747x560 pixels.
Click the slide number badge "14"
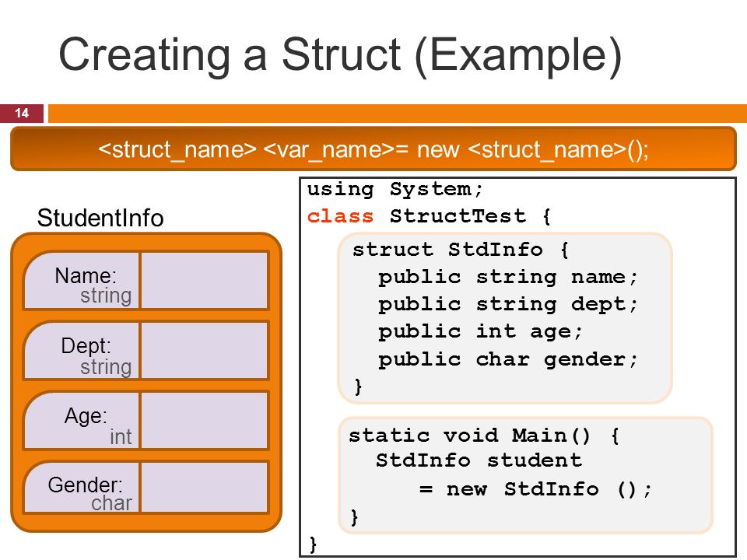pyautogui.click(x=22, y=114)
